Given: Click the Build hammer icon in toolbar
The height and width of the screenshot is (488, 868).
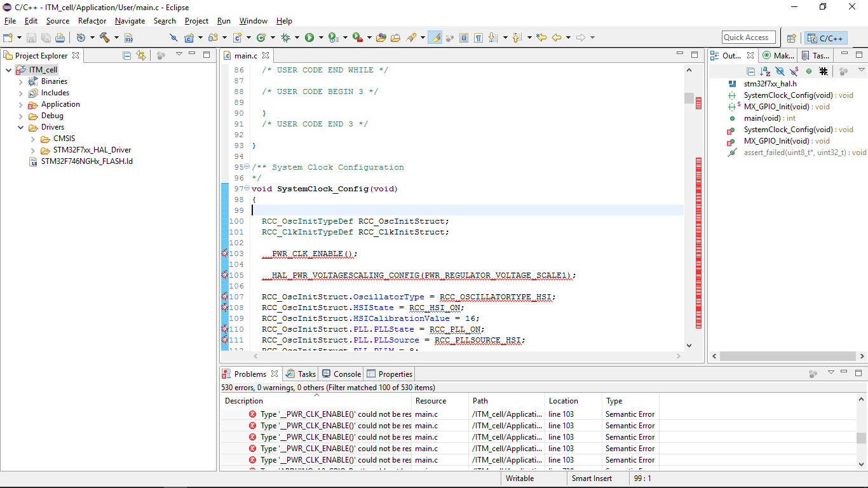Looking at the screenshot, I should pyautogui.click(x=104, y=37).
